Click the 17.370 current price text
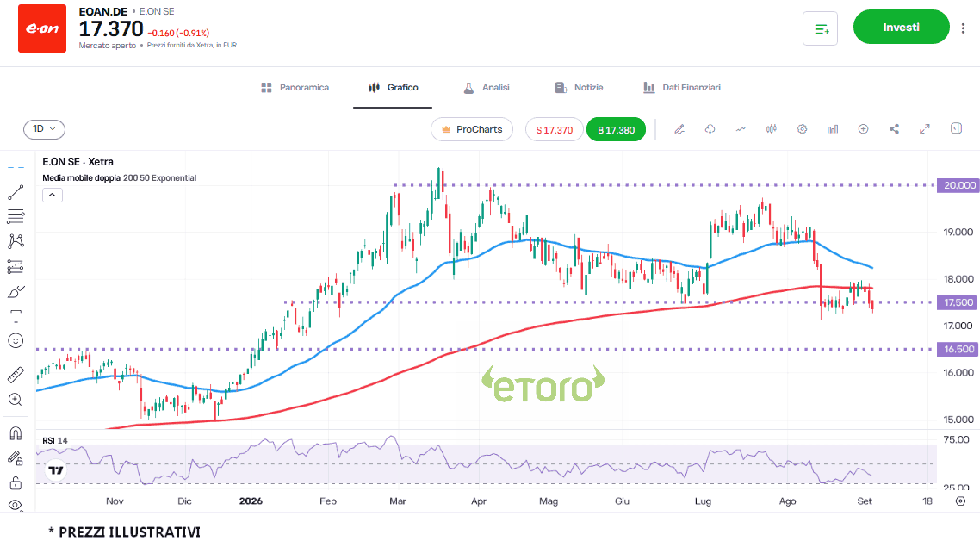 point(111,29)
